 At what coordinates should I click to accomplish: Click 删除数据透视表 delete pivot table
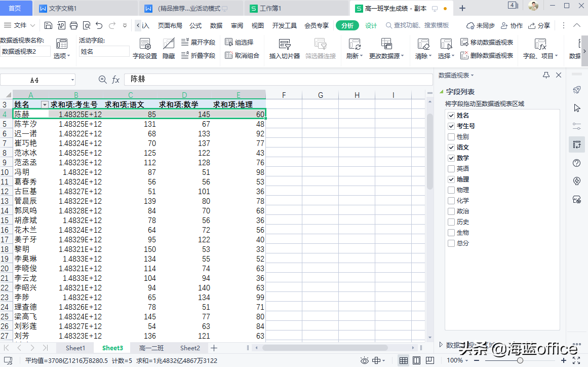[x=487, y=56]
